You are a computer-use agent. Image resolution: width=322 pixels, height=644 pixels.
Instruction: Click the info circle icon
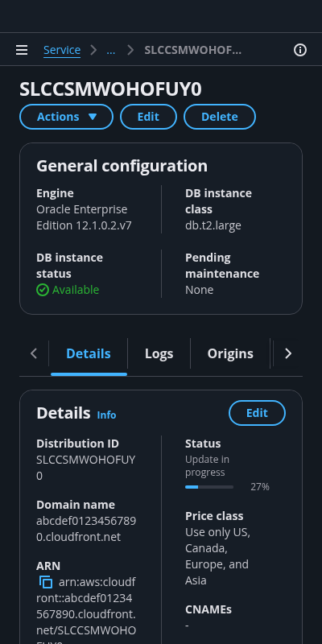(300, 50)
